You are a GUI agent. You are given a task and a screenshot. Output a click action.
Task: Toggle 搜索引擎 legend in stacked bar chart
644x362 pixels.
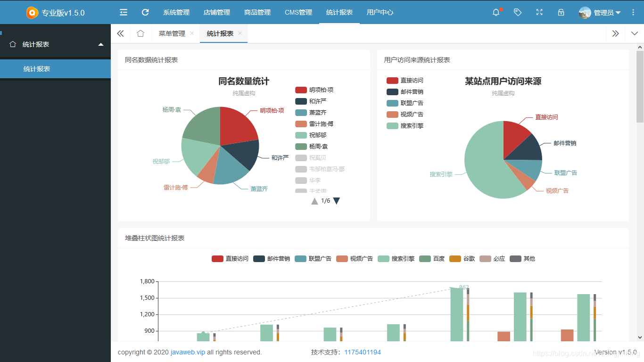point(396,259)
